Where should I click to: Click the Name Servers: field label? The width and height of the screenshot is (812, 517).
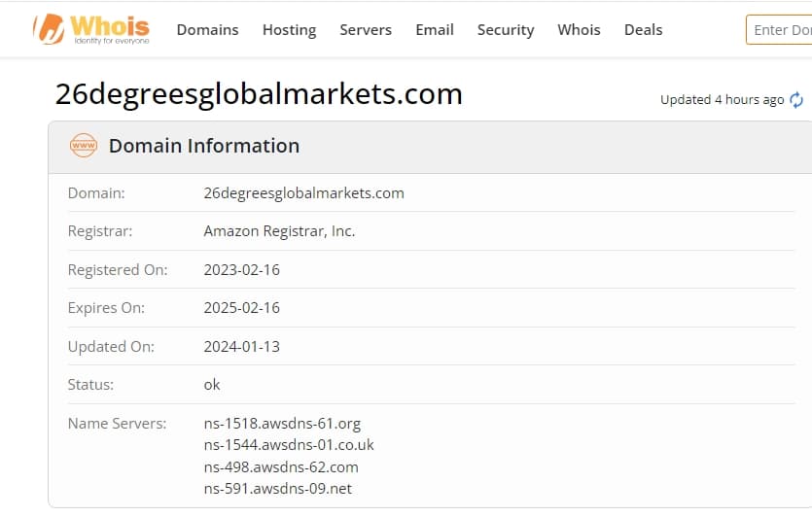pos(117,424)
